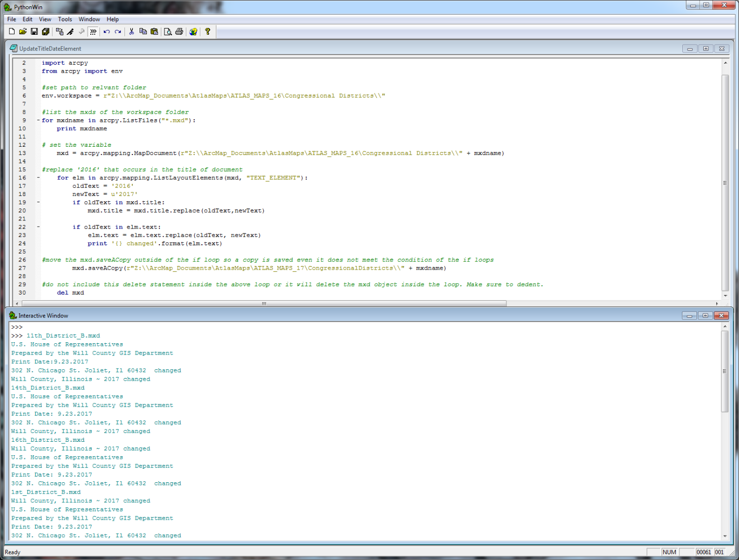Image resolution: width=739 pixels, height=560 pixels.
Task: Click the Interactive Window scroll-down arrow
Action: [x=724, y=536]
